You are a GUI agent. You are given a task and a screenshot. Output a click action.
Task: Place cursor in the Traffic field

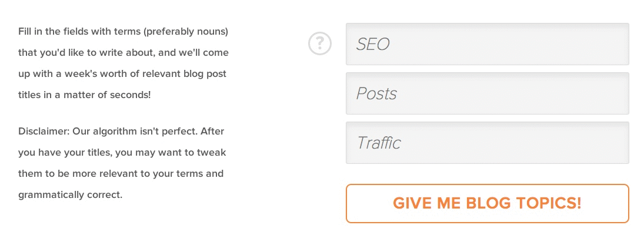point(487,142)
